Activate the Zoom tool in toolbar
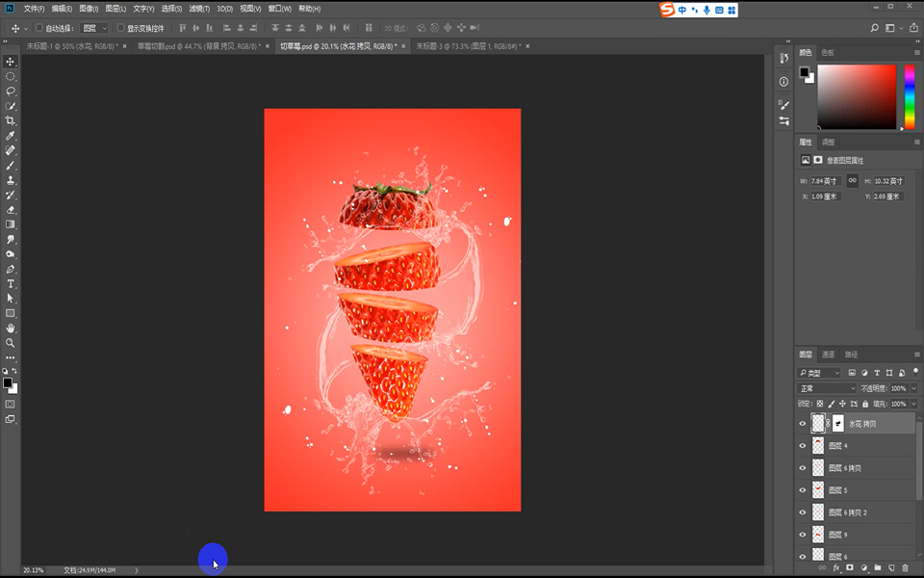This screenshot has height=578, width=924. coord(11,343)
